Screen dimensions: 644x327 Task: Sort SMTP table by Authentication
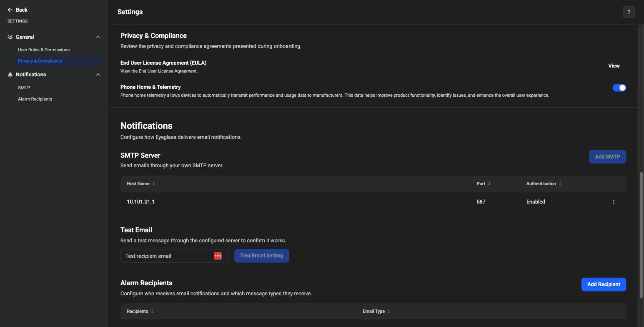pyautogui.click(x=560, y=184)
